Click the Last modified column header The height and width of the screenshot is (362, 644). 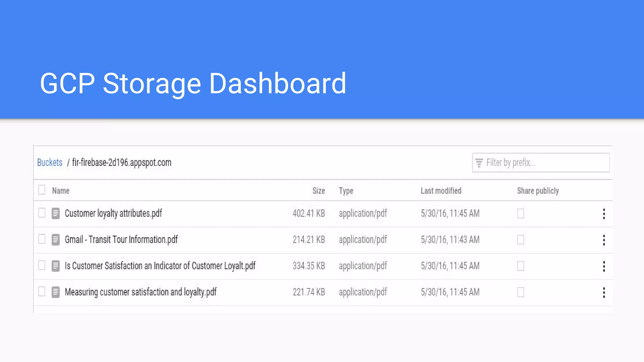tap(441, 191)
